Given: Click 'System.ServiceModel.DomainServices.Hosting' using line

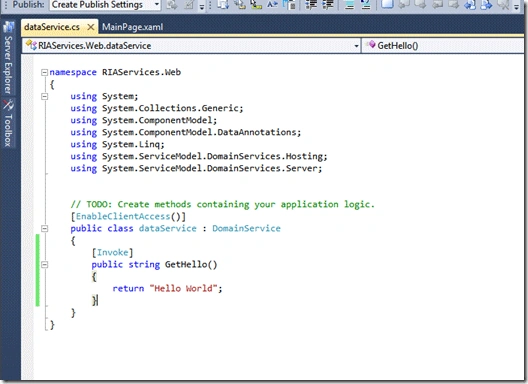Looking at the screenshot, I should [199, 156].
